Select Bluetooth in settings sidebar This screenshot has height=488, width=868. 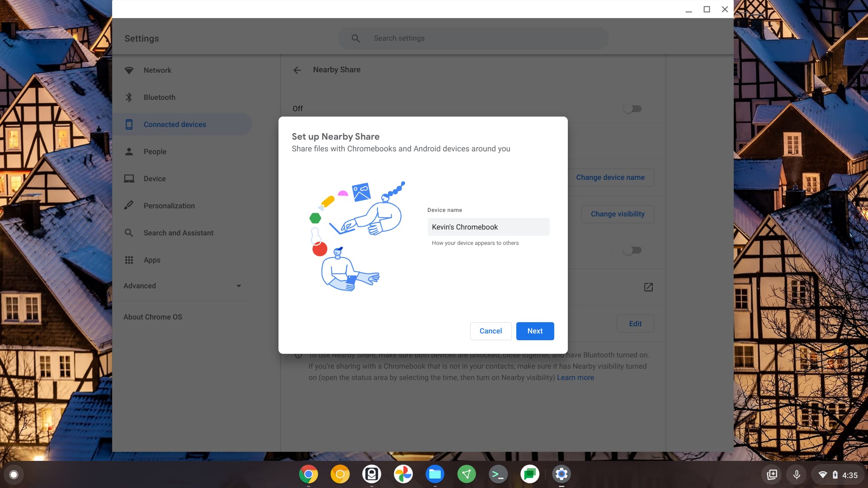tap(182, 97)
